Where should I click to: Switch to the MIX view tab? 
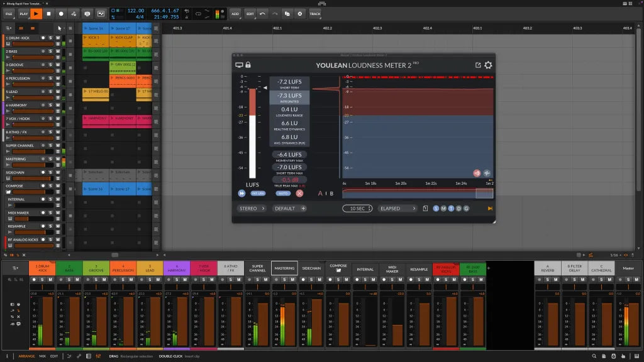tap(42, 356)
